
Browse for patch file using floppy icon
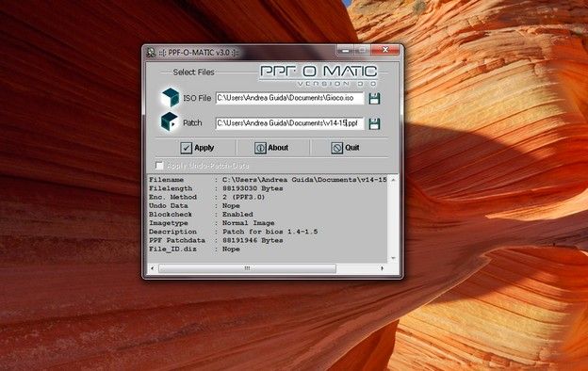tap(374, 123)
